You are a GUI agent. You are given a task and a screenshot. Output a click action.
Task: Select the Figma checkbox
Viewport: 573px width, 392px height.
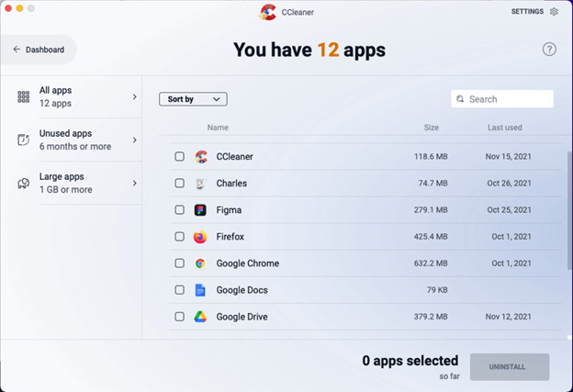point(179,209)
